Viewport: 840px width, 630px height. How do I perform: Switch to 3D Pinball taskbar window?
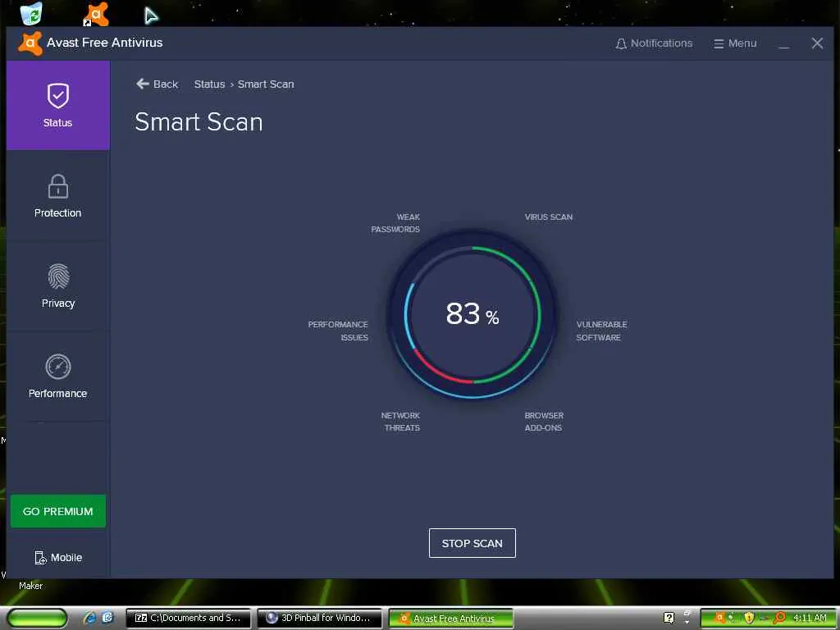click(x=319, y=618)
